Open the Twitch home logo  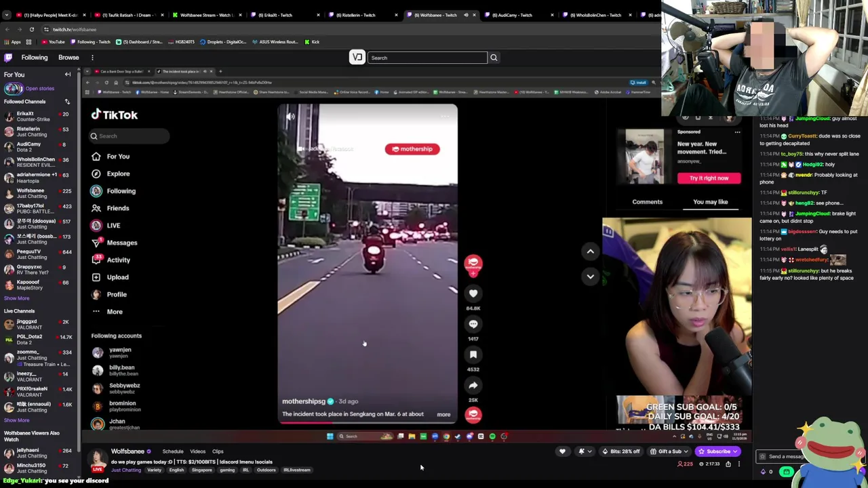click(8, 58)
